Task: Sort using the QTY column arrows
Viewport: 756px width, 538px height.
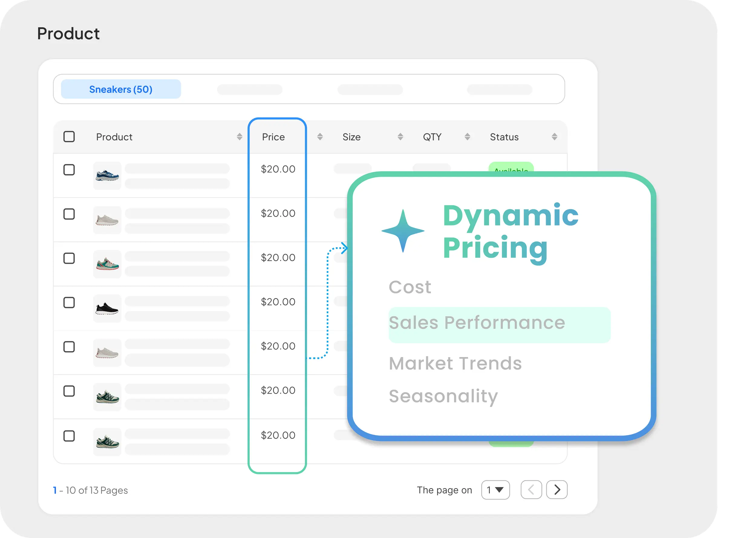Action: [467, 137]
